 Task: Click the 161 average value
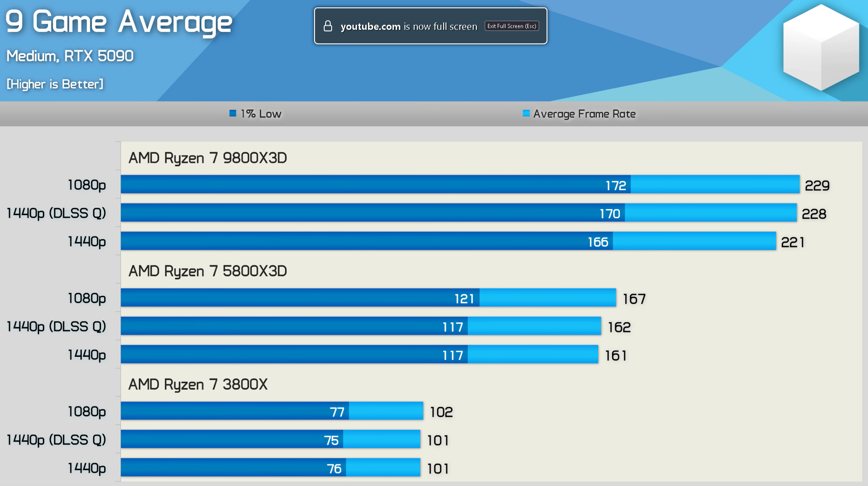tap(616, 355)
